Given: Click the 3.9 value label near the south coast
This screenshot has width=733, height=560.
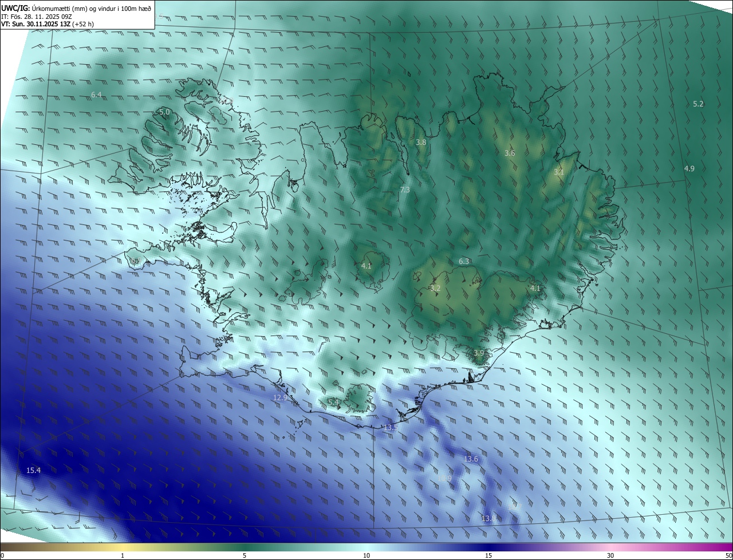Looking at the screenshot, I should (479, 353).
